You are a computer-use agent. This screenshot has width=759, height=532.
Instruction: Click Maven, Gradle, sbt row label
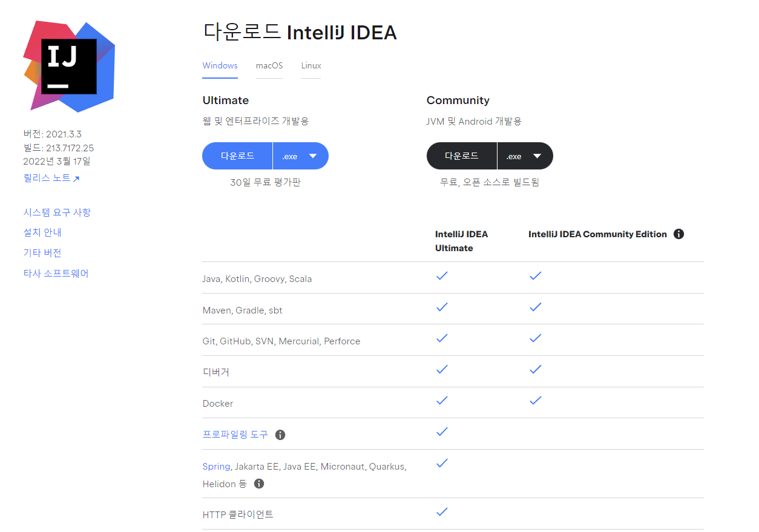pyautogui.click(x=242, y=310)
